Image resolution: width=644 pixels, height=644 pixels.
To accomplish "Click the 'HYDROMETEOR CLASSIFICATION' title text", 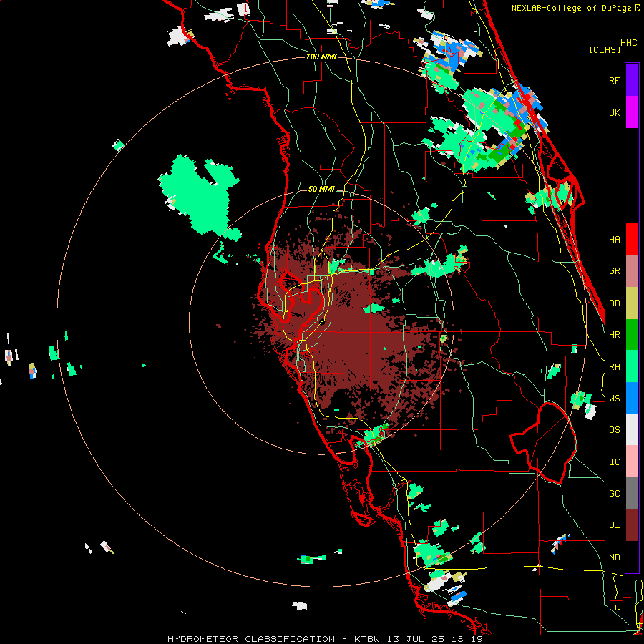I will coord(251,639).
